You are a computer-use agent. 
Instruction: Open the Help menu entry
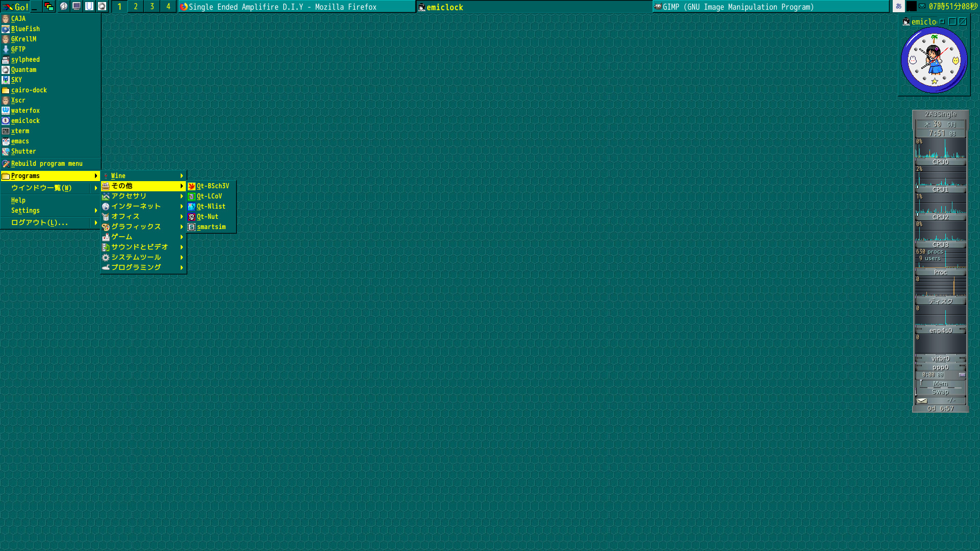coord(18,201)
